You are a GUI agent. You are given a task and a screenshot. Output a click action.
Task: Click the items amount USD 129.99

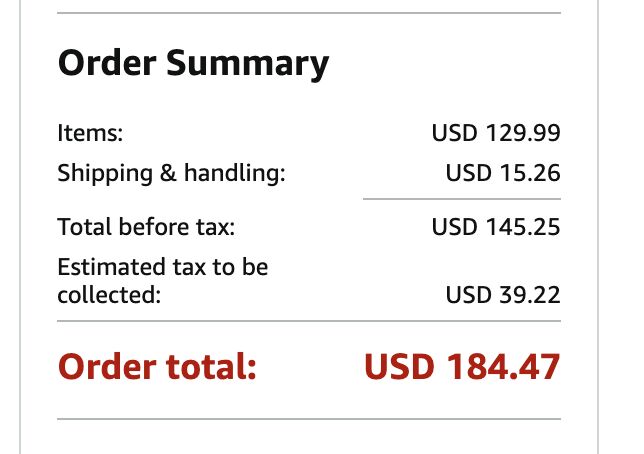pyautogui.click(x=495, y=133)
